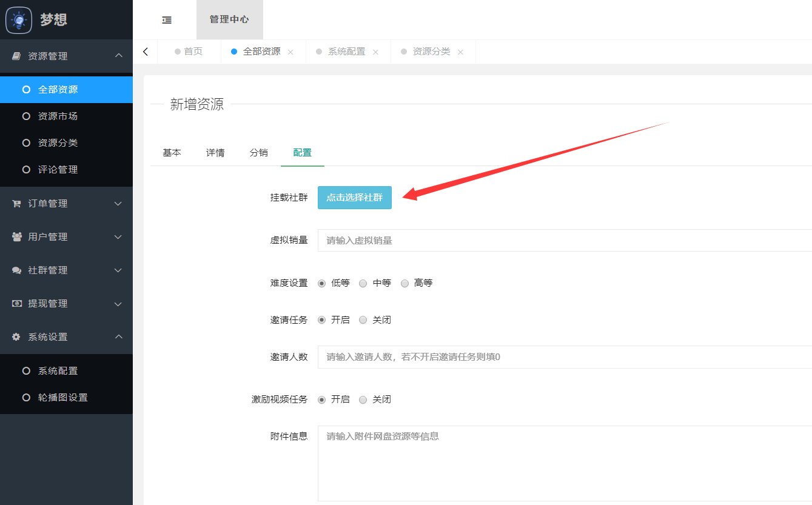Click the 点击选择社群 button
The image size is (812, 505).
pos(355,198)
